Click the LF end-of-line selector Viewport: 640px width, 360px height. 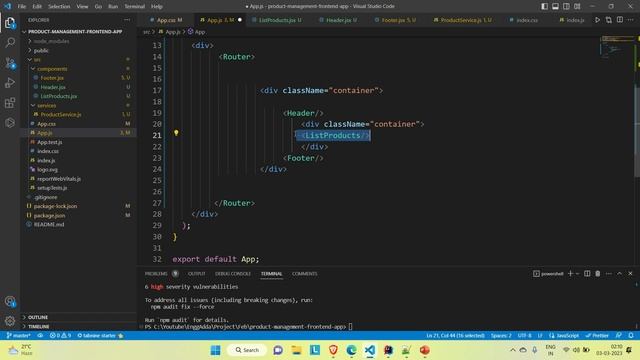click(540, 336)
